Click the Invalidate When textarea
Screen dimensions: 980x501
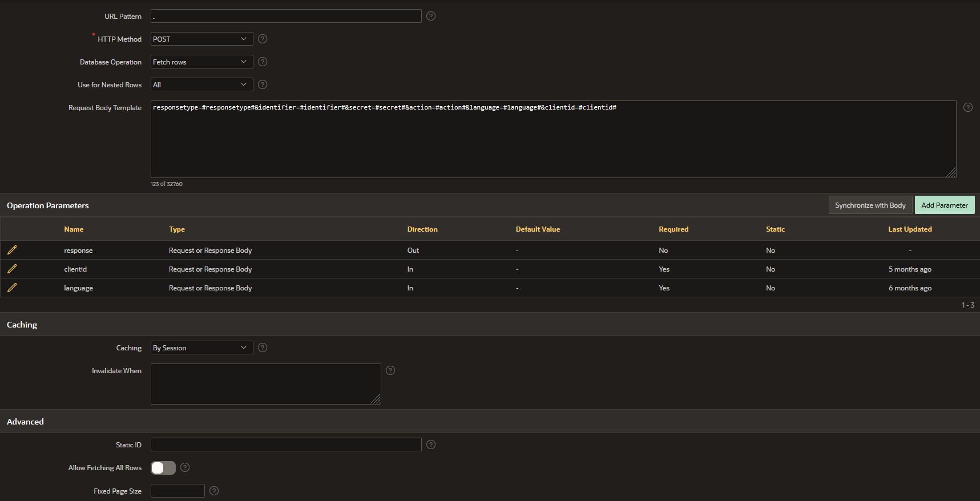tap(266, 384)
